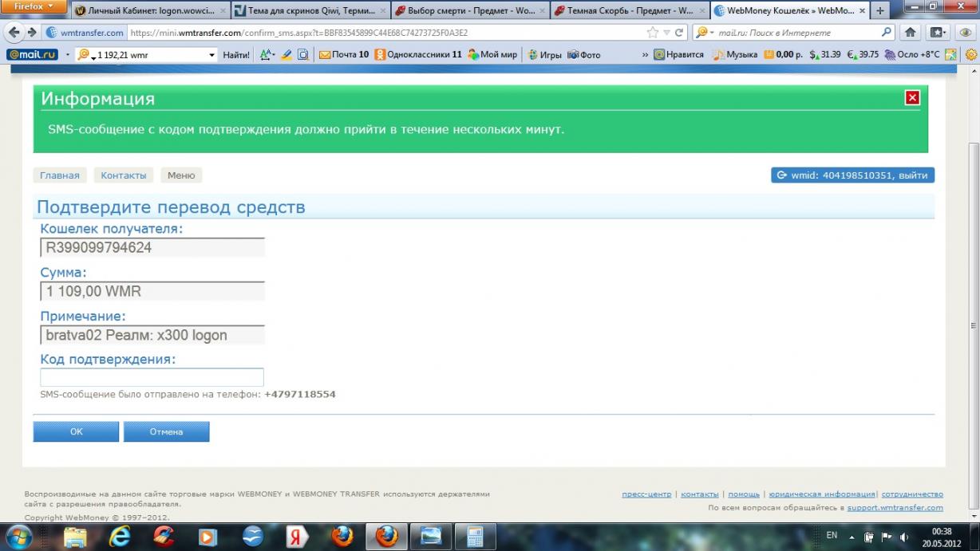
Task: Reload the page with the refresh icon
Action: (x=679, y=33)
